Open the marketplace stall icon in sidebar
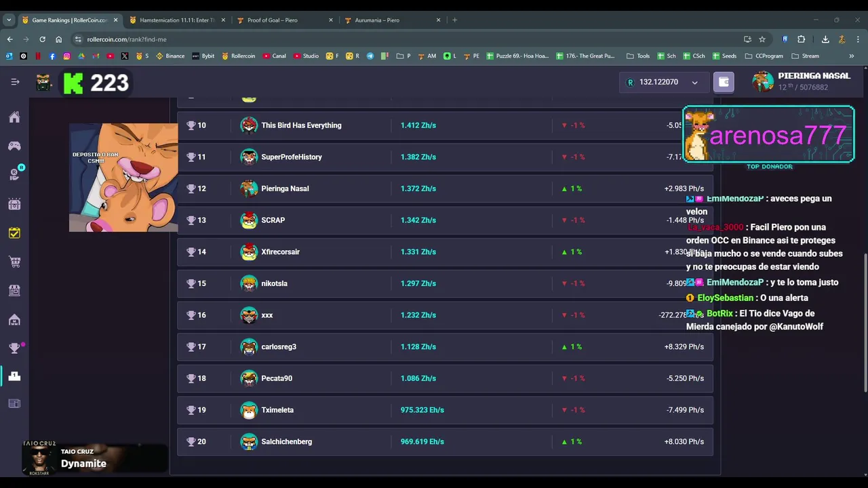This screenshot has width=868, height=488. pos(14,290)
